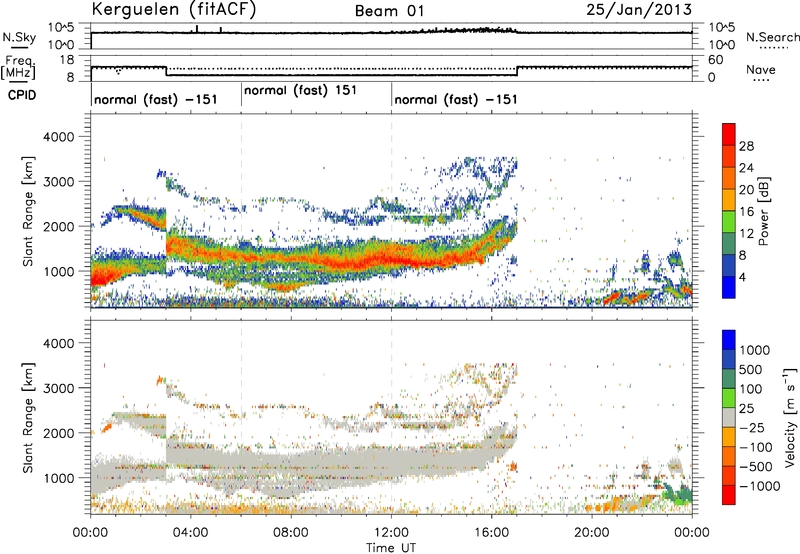
Task: Click the '08:00' time axis tick label
Action: (x=291, y=533)
